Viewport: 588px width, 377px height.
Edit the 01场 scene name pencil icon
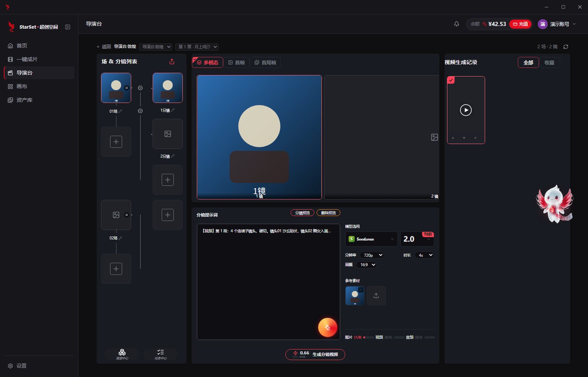[x=120, y=111]
